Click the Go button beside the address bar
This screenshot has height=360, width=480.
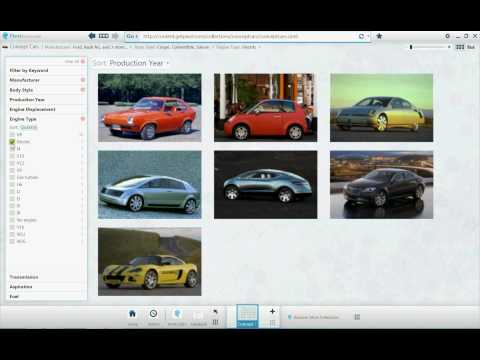click(x=132, y=36)
